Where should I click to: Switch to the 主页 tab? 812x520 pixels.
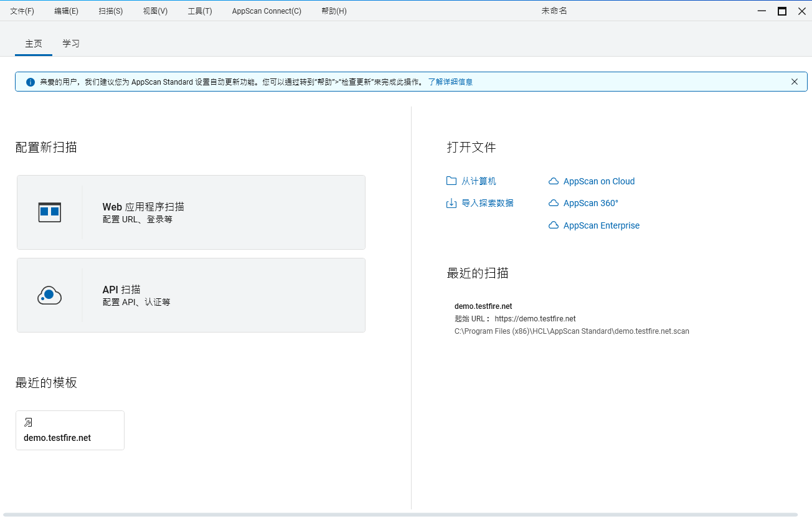coord(34,44)
